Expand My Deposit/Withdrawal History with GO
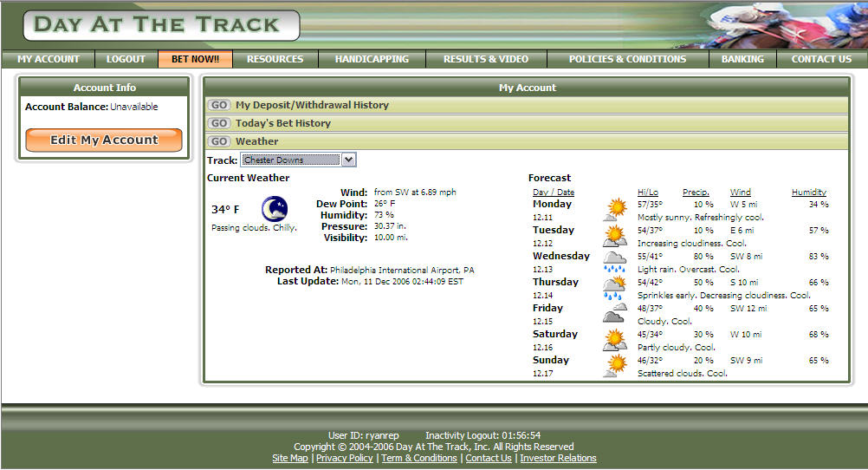Screen dimensions: 868x470 218,105
